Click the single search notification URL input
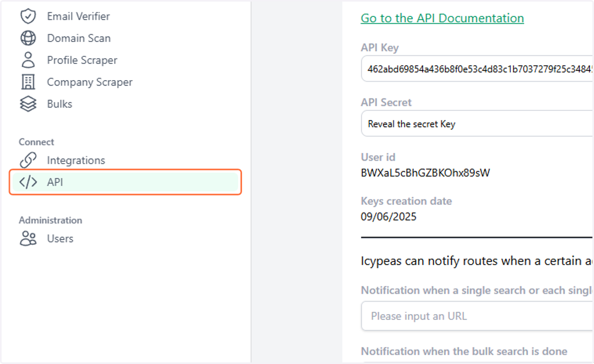The height and width of the screenshot is (364, 594). (477, 316)
